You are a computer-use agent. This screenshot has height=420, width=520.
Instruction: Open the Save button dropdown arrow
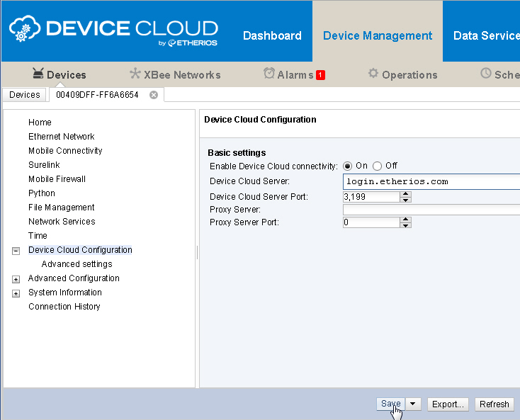[x=414, y=404]
